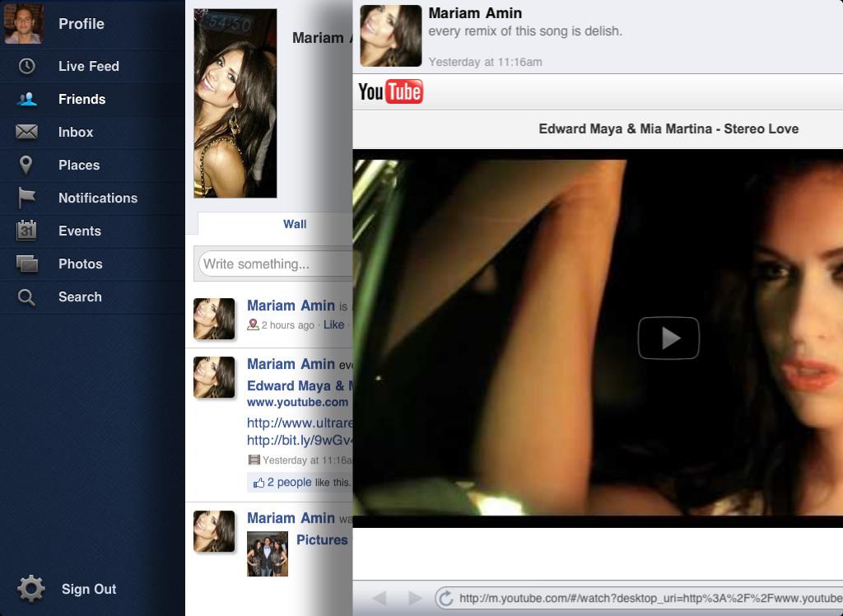
Task: Open Places with the map pin icon
Action: [26, 165]
